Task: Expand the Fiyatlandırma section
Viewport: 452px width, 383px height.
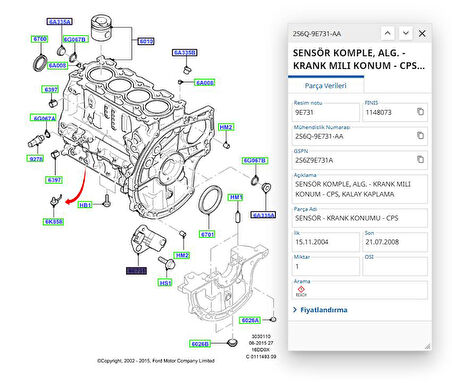Action: coord(320,310)
